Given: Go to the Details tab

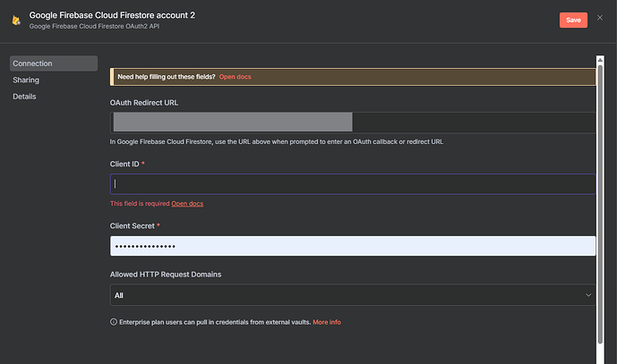Looking at the screenshot, I should tap(24, 96).
